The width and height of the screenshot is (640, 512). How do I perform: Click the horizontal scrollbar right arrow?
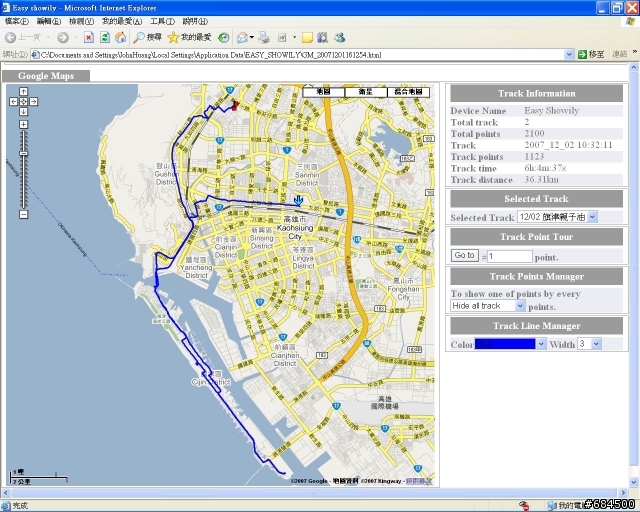(623, 492)
